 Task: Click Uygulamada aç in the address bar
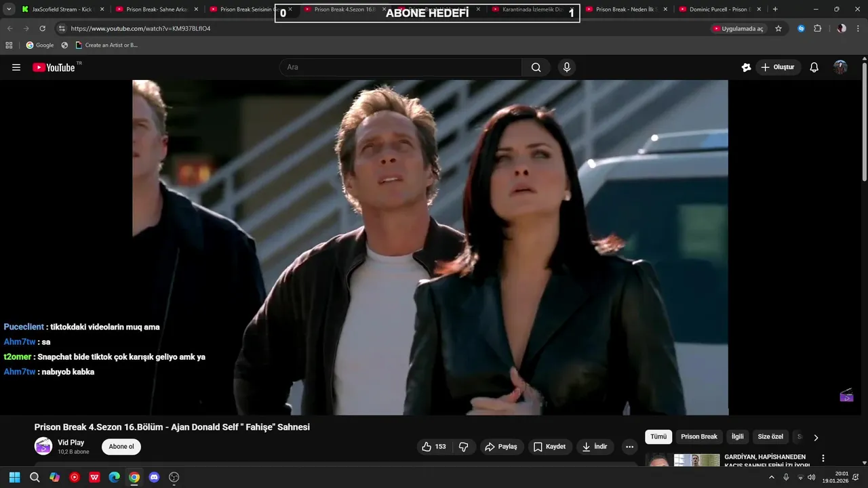[738, 28]
